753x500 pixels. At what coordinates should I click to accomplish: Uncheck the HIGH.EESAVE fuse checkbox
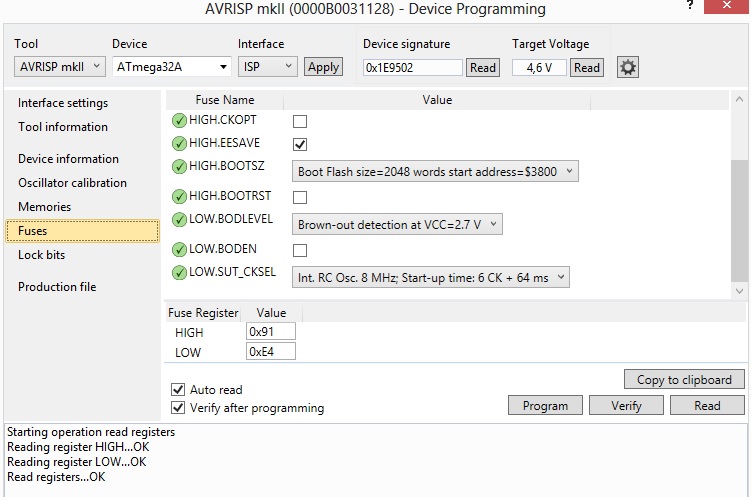click(299, 145)
